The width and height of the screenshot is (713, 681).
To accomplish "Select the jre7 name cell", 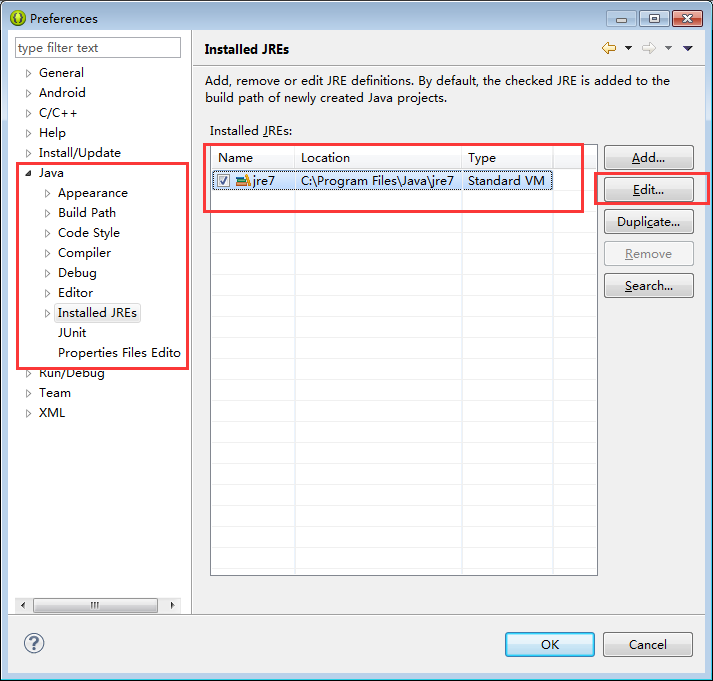I will pyautogui.click(x=264, y=181).
